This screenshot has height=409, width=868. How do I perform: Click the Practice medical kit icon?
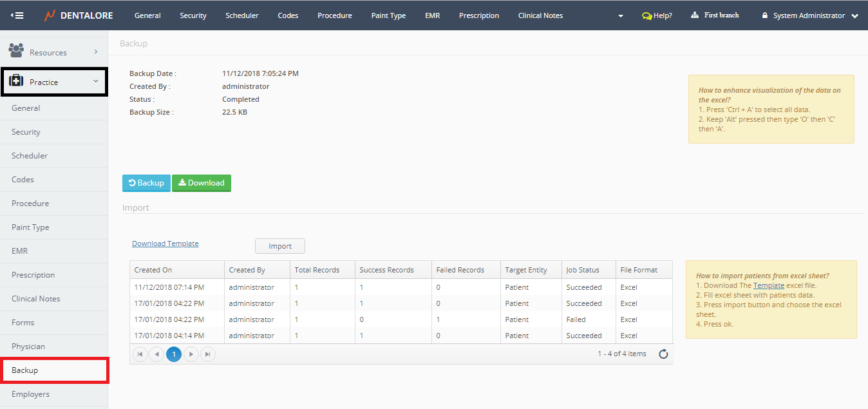click(16, 81)
